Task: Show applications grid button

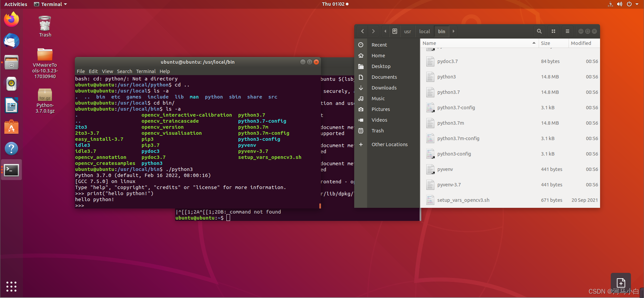Action: coord(11,286)
